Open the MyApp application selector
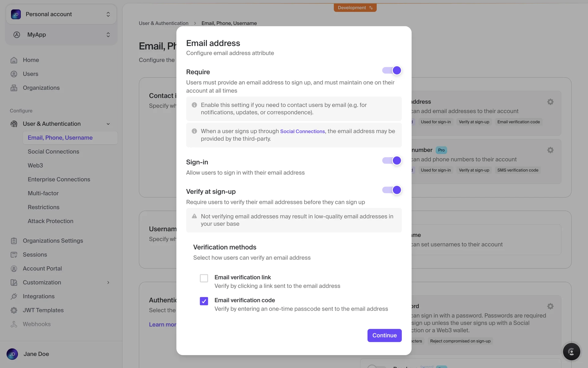Screen dimensions: 588x368 point(61,35)
